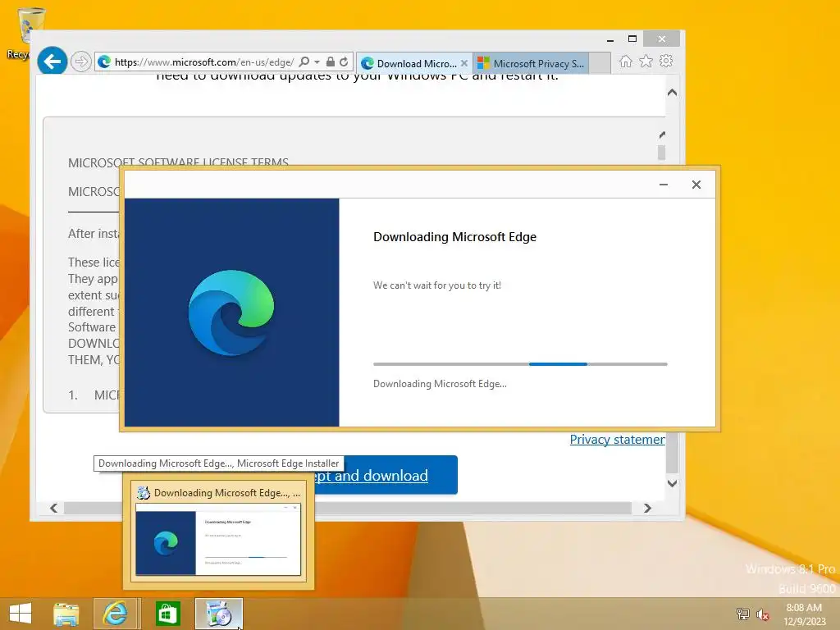The width and height of the screenshot is (840, 630).
Task: Click the Internet Explorer taskbar icon
Action: pos(116,614)
